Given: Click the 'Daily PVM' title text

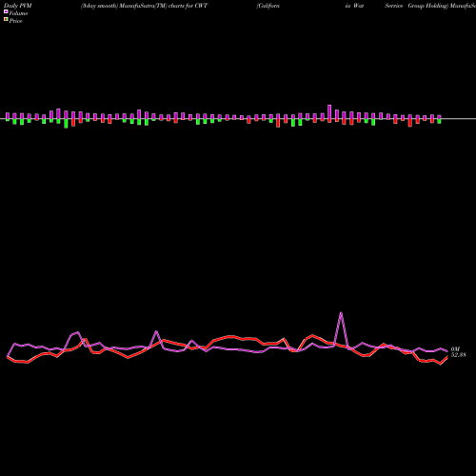Looking at the screenshot, I should pos(18,6).
